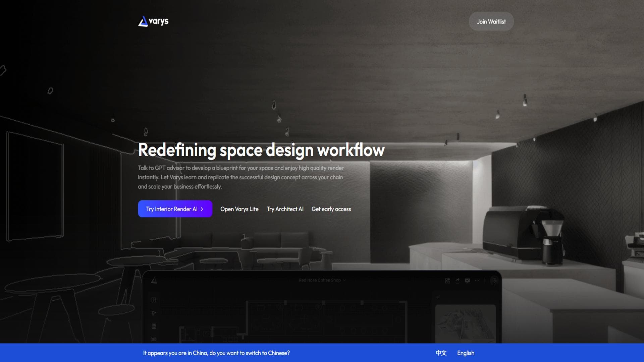
Task: Click the grid table icon in the sidebar
Action: (x=154, y=326)
